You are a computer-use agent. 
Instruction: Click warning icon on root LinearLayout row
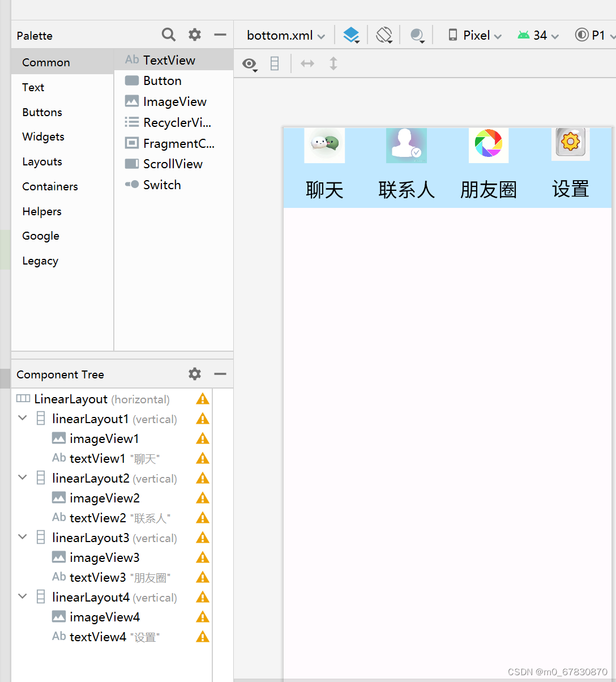coord(203,399)
